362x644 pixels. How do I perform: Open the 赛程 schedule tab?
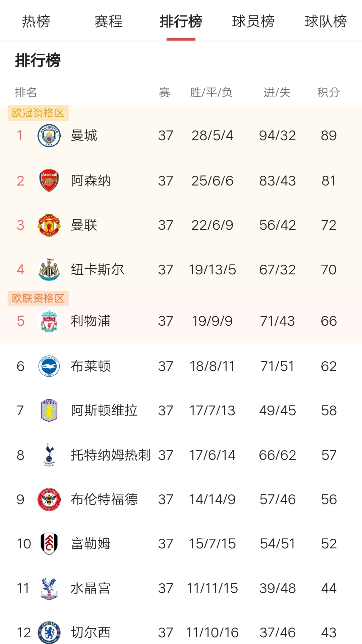click(109, 21)
